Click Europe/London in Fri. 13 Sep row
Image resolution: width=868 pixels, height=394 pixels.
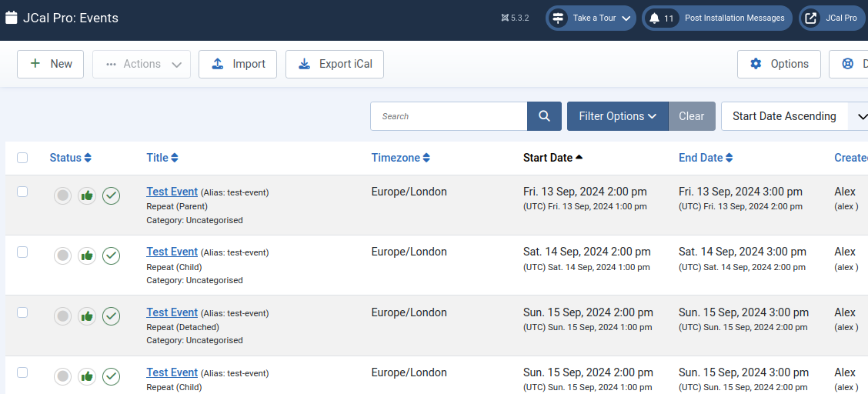pyautogui.click(x=409, y=192)
